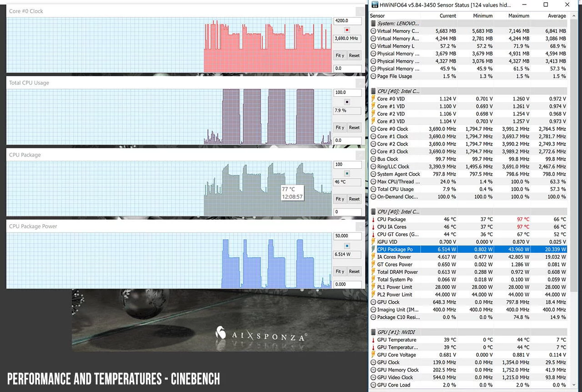Click the clock icon of Core #0 Clock row
The height and width of the screenshot is (392, 582).
(373, 129)
